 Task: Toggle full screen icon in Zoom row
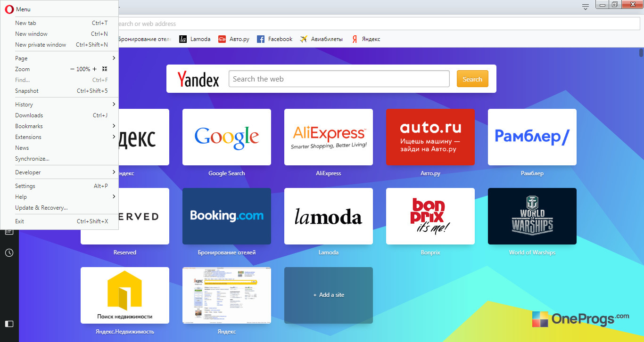(x=105, y=69)
